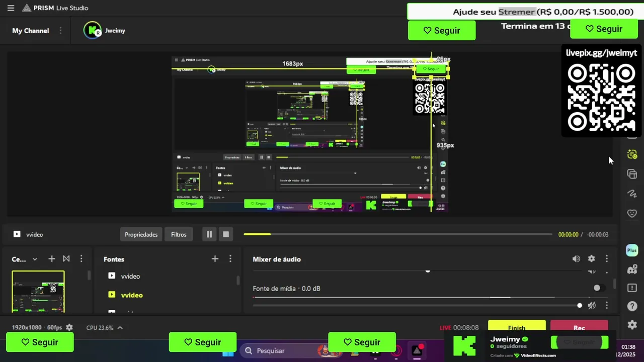
Task: Click the Fonte de mídia 0.0 dB label
Action: pos(287,289)
